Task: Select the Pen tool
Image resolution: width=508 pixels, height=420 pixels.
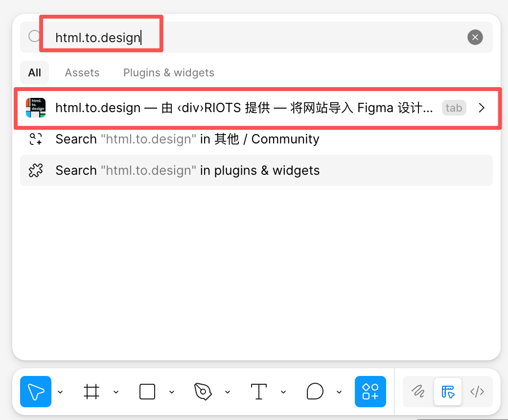Action: [x=203, y=392]
